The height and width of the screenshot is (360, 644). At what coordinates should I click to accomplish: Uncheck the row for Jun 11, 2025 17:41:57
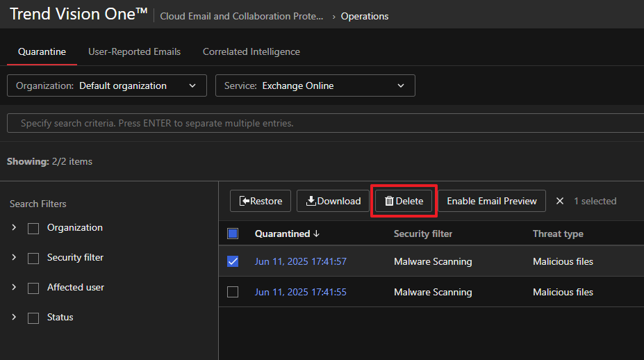click(233, 261)
